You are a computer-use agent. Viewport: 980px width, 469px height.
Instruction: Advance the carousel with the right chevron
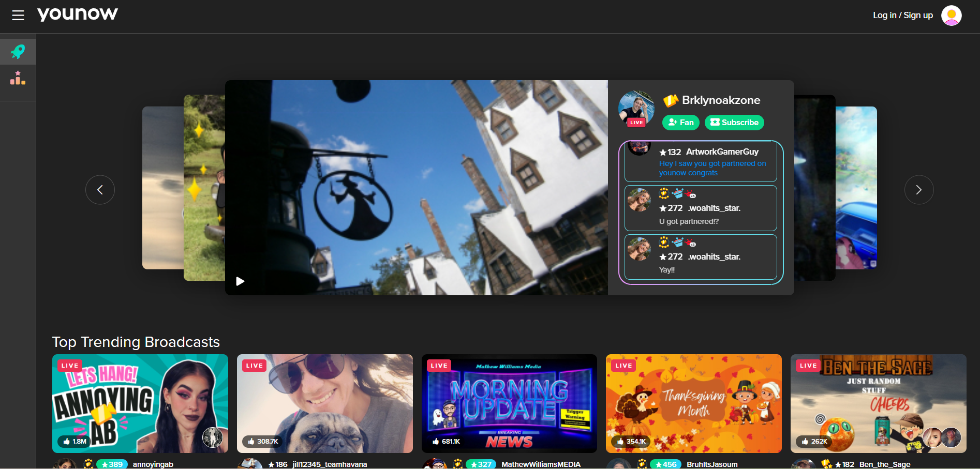coord(919,190)
